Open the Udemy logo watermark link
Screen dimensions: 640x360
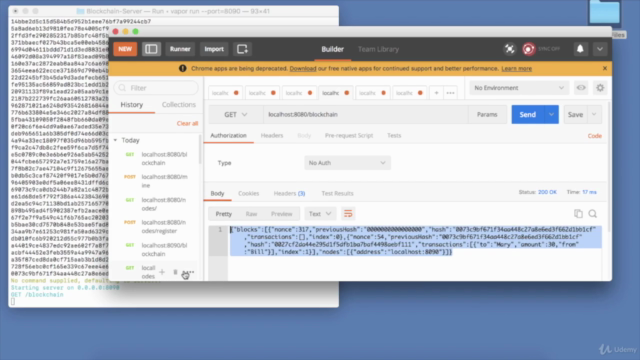point(617,349)
